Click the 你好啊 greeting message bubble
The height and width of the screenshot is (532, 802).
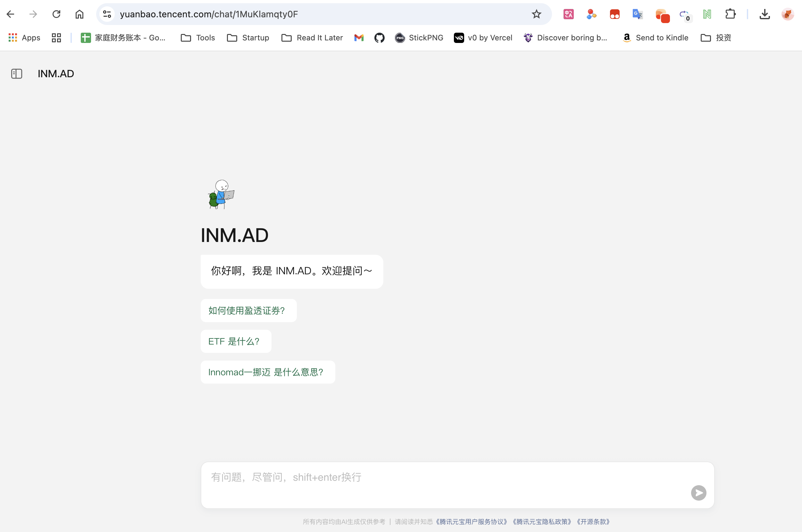292,271
